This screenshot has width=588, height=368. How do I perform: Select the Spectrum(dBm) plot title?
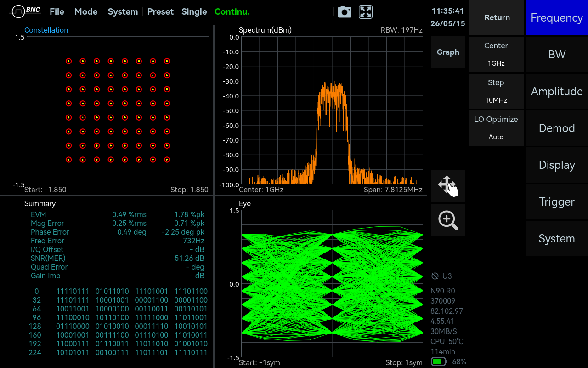pyautogui.click(x=265, y=30)
